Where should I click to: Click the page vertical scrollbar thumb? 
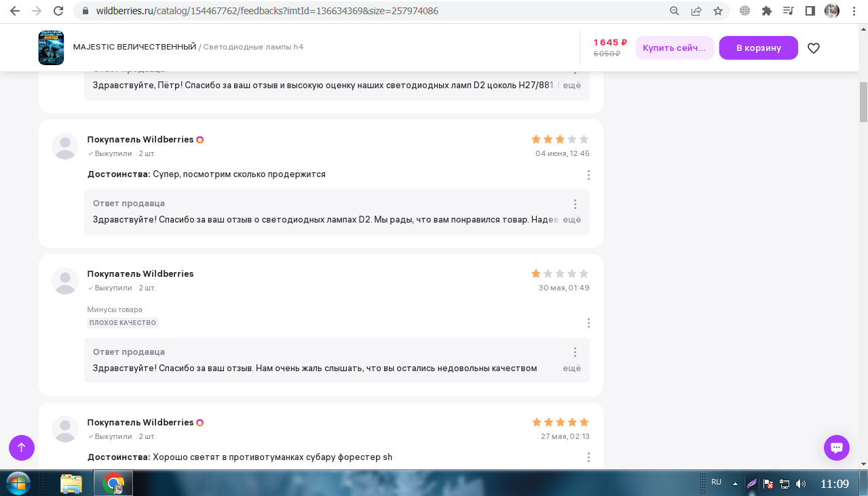(863, 101)
